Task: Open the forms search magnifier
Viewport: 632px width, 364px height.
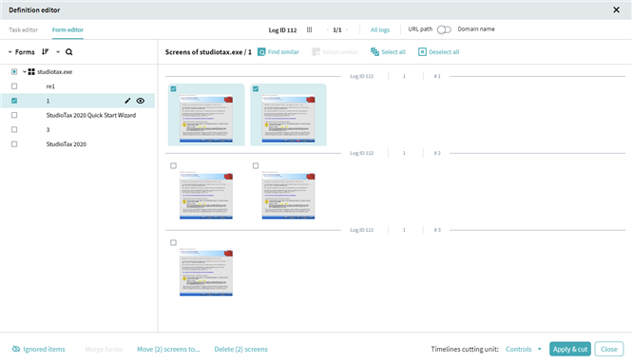Action: click(x=69, y=52)
